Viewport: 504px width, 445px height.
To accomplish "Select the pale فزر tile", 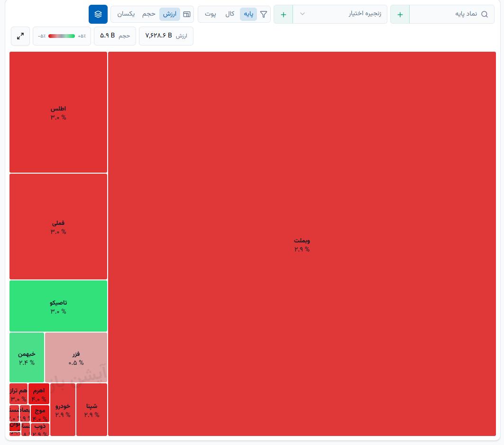I will [x=76, y=357].
